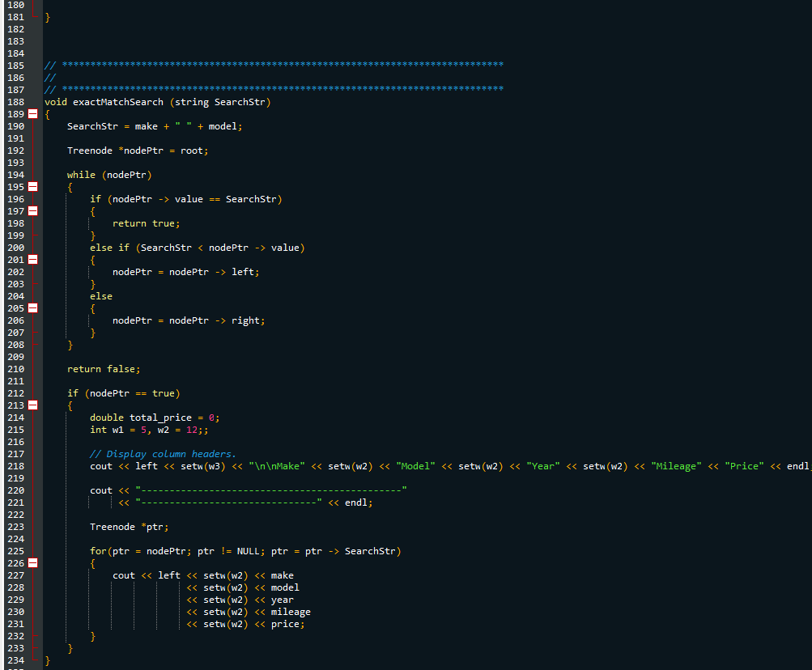Collapse the else-if fold at line 201
Image resolution: width=812 pixels, height=670 pixels.
coord(32,260)
